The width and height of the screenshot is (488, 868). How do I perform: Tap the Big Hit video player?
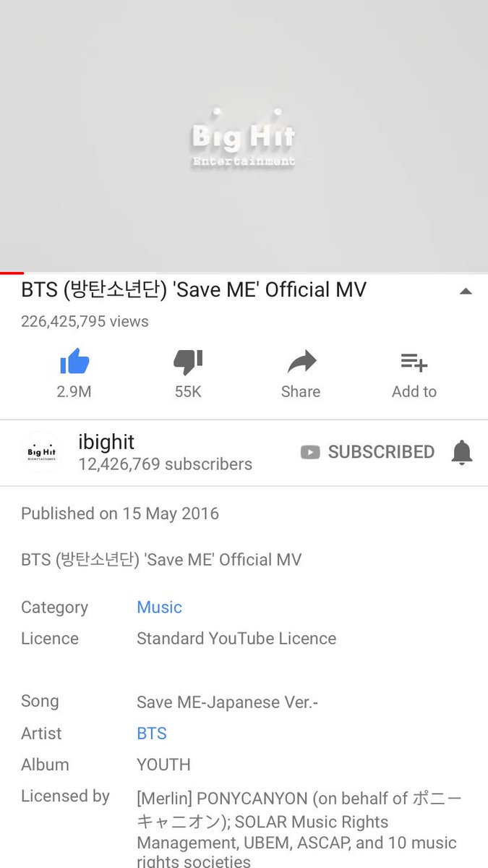point(244,135)
